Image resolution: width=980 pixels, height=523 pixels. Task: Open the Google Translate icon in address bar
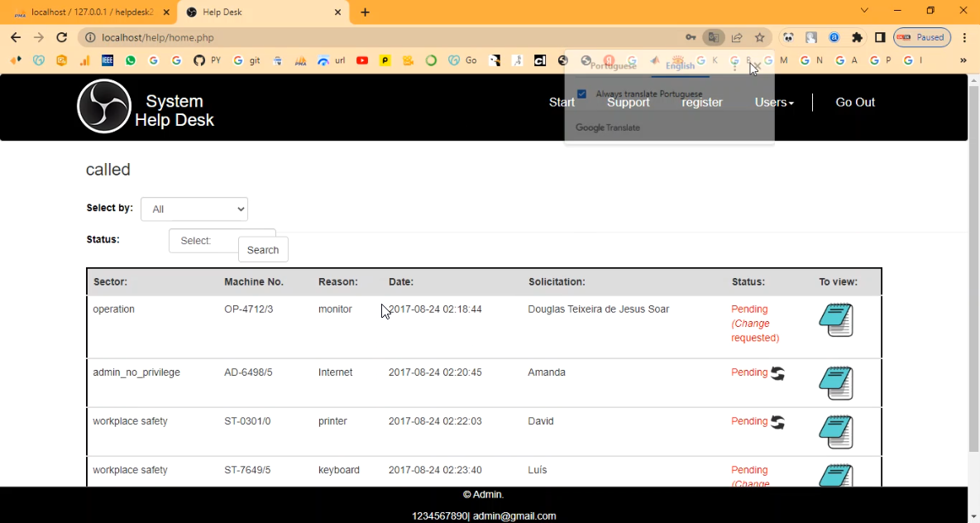(713, 37)
